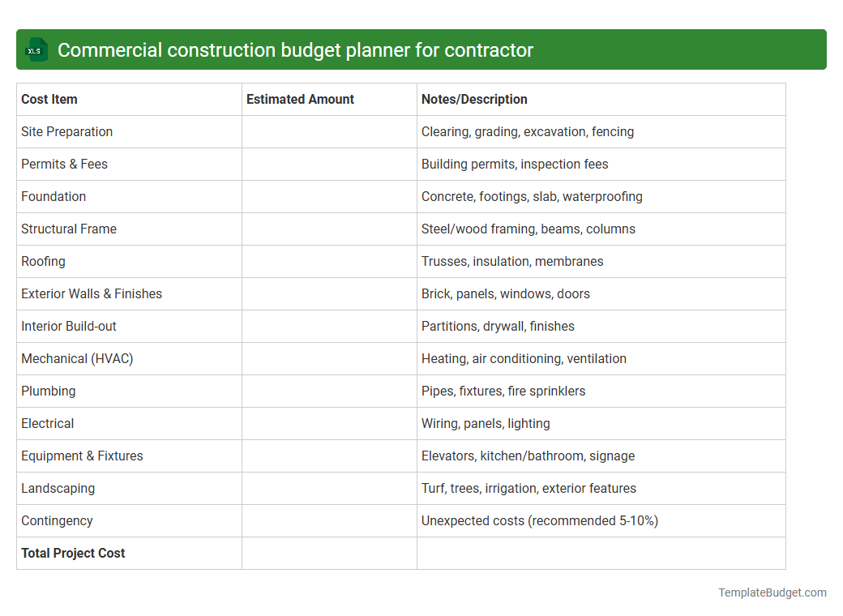Click the Permits & Fees cell
This screenshot has width=843, height=616.
point(64,164)
